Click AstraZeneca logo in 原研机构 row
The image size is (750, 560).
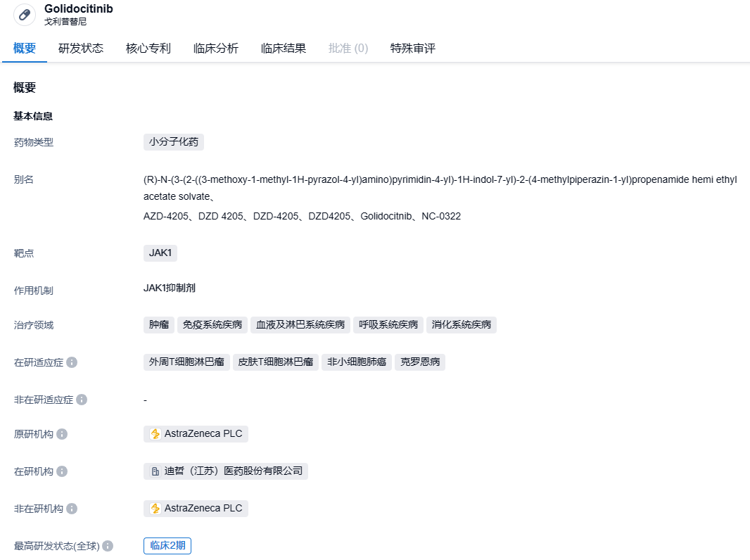[x=155, y=434]
